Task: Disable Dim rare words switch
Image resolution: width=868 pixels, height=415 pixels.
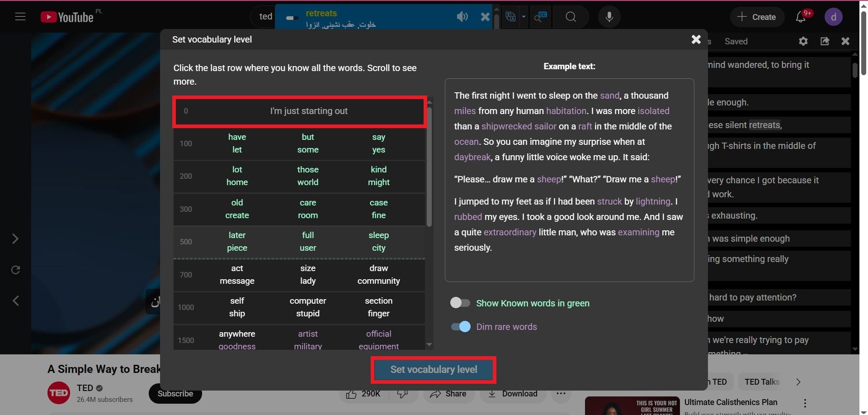Action: [x=461, y=327]
